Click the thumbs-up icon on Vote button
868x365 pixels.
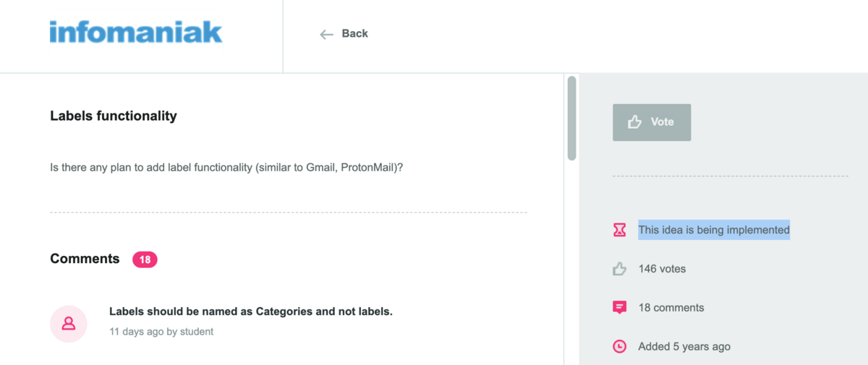tap(635, 122)
